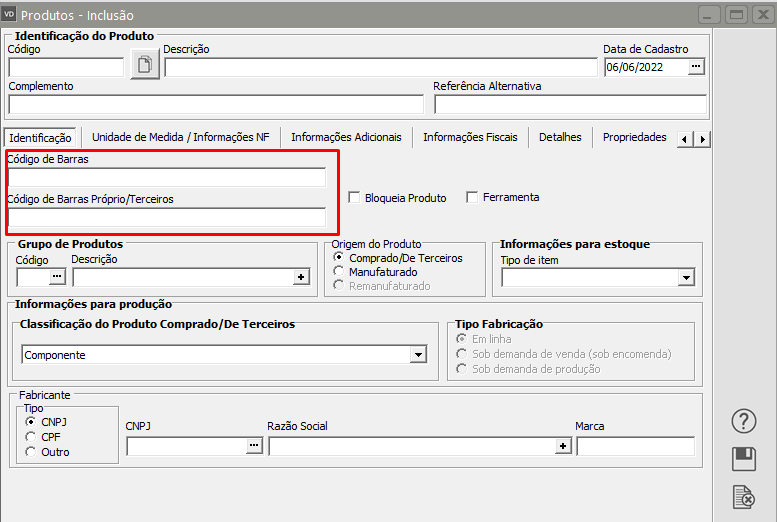Switch to the Informações Fiscais tab

pyautogui.click(x=470, y=137)
